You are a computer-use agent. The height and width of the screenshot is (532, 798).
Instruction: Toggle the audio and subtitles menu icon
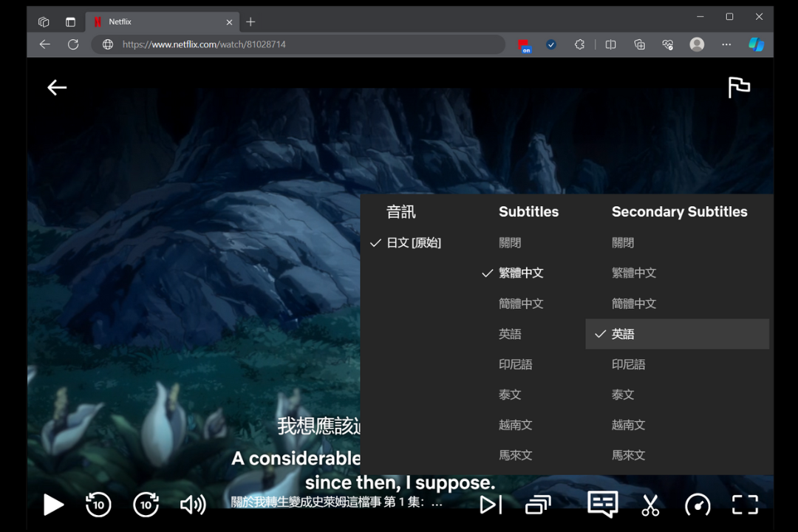(603, 504)
